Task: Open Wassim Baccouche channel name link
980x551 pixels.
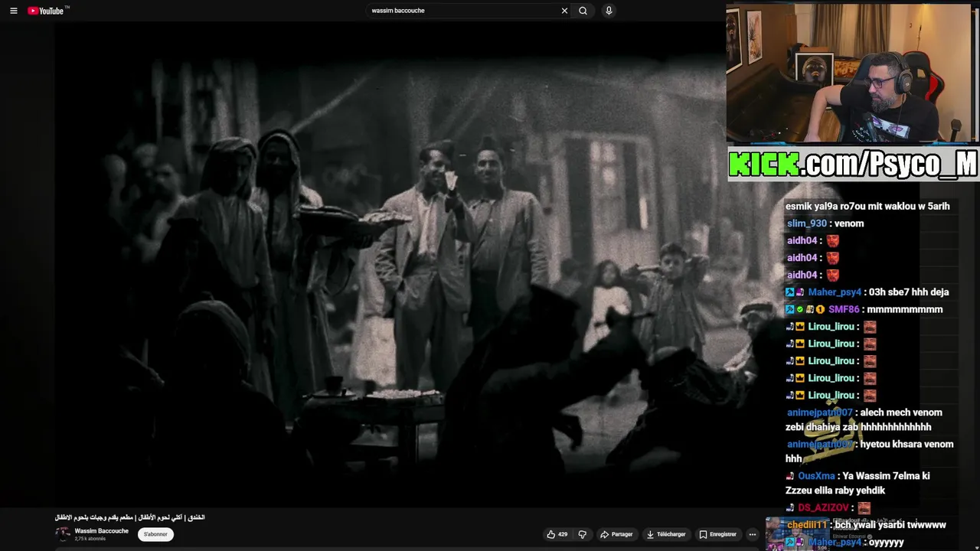Action: click(x=101, y=531)
